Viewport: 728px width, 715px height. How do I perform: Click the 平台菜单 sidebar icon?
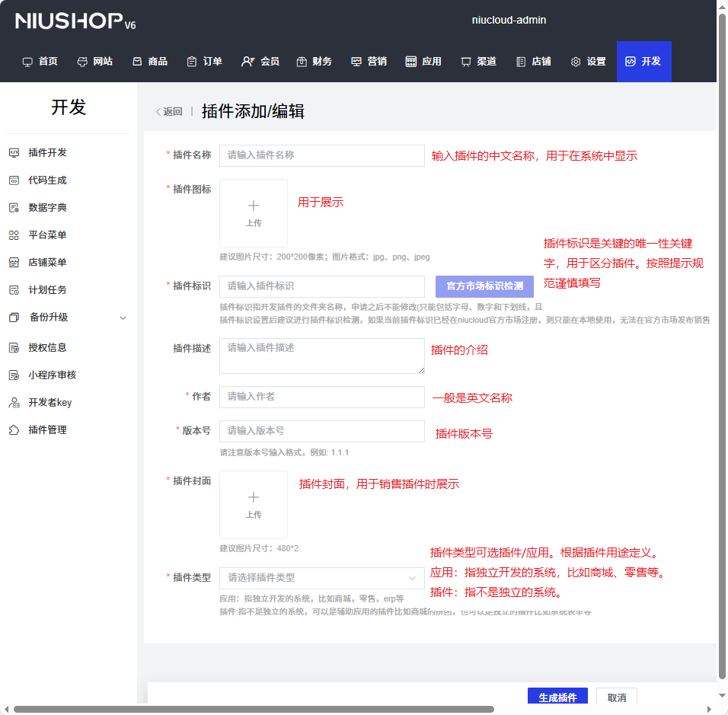click(x=14, y=235)
